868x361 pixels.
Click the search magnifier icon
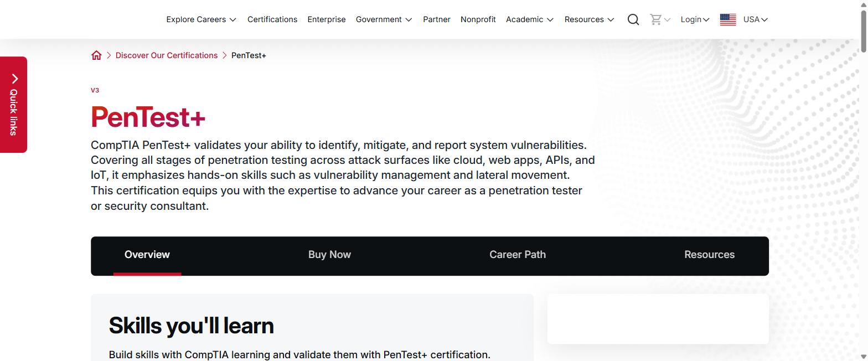click(633, 19)
